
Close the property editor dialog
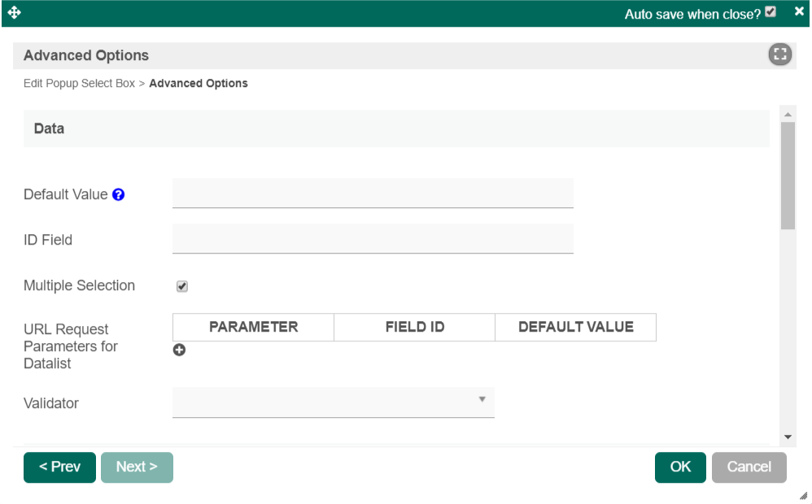coord(799,13)
